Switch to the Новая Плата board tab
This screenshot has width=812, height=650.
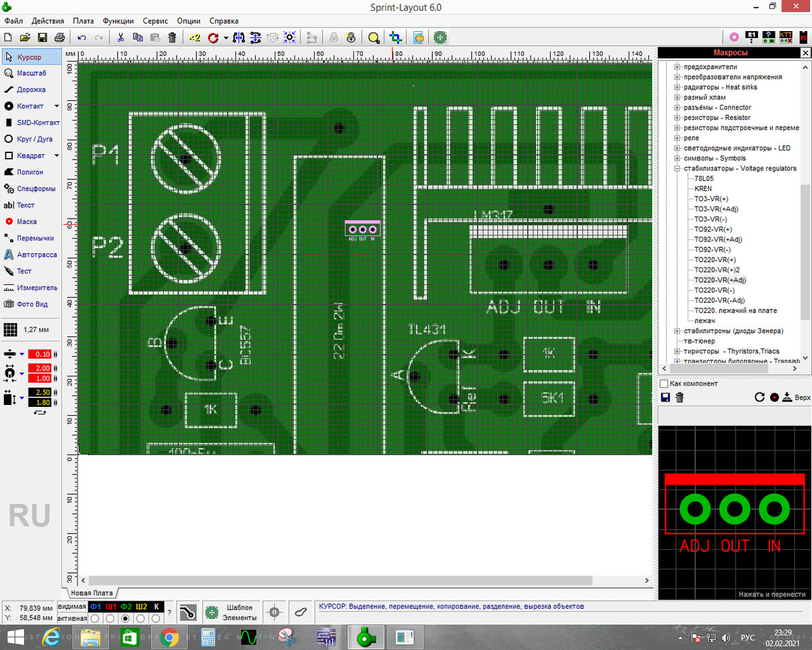[x=91, y=592]
